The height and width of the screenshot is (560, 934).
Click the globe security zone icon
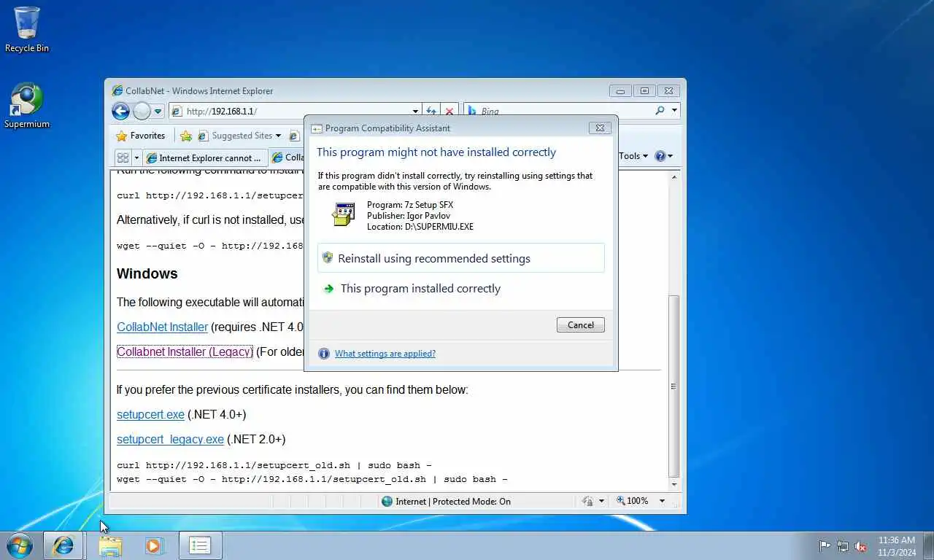tap(387, 502)
